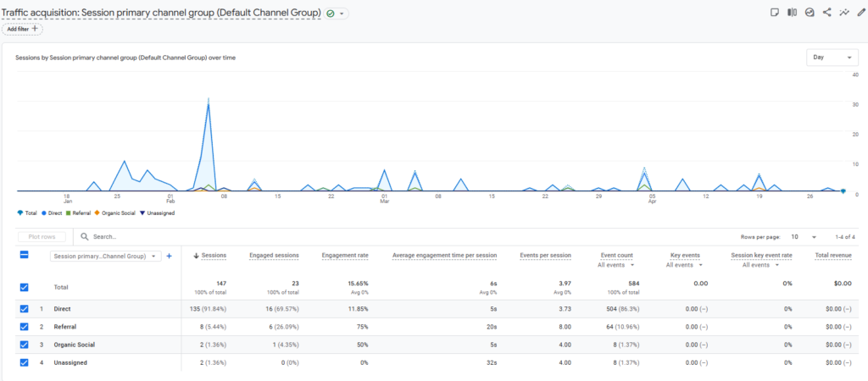Click the Add filter button
This screenshot has width=868, height=381.
(22, 29)
